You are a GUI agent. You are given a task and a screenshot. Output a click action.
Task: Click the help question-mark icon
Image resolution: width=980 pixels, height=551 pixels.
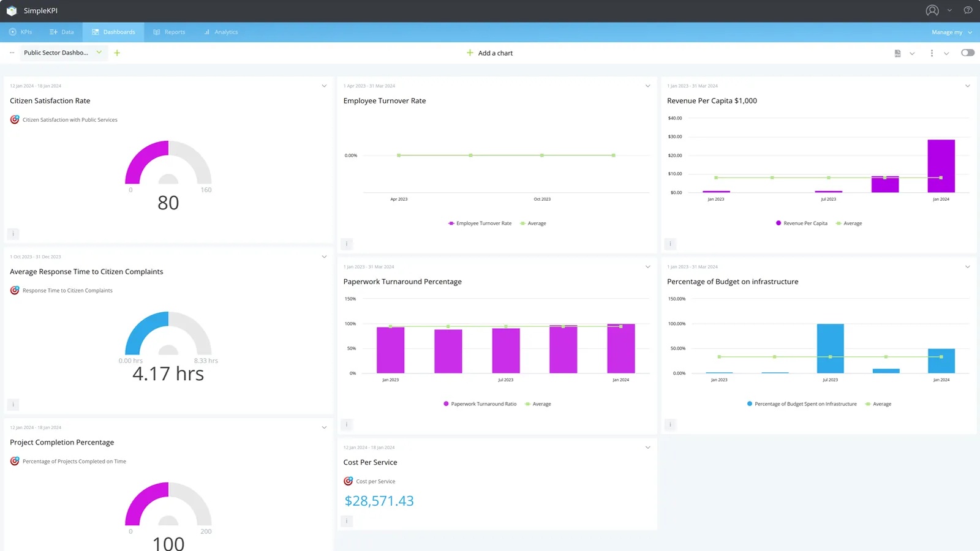(968, 10)
